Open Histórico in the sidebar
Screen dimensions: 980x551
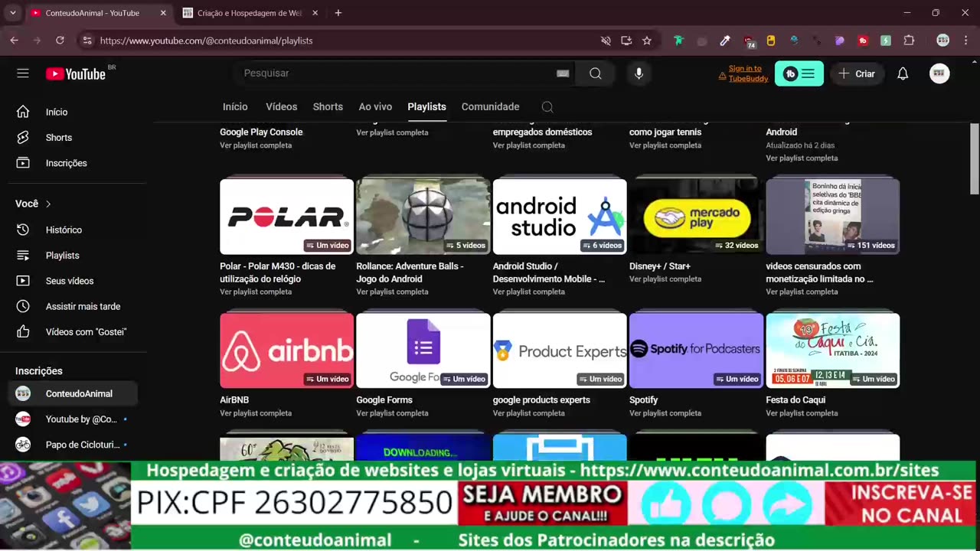pos(73,230)
